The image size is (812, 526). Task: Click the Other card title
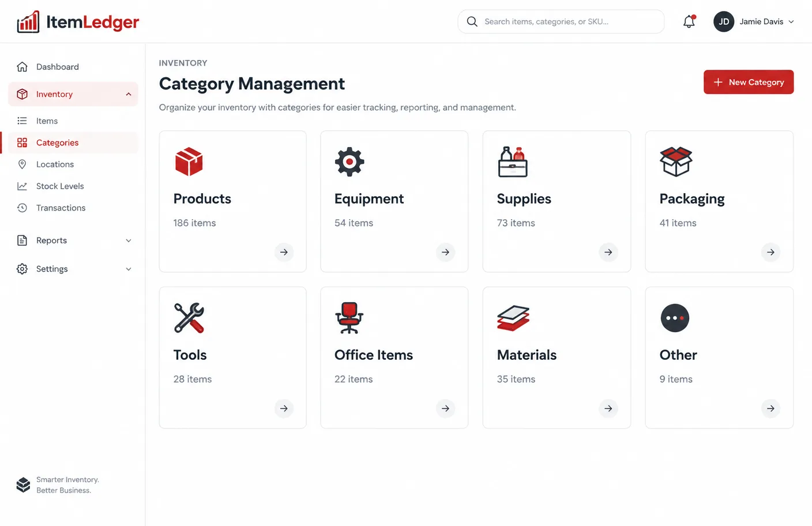tap(678, 355)
